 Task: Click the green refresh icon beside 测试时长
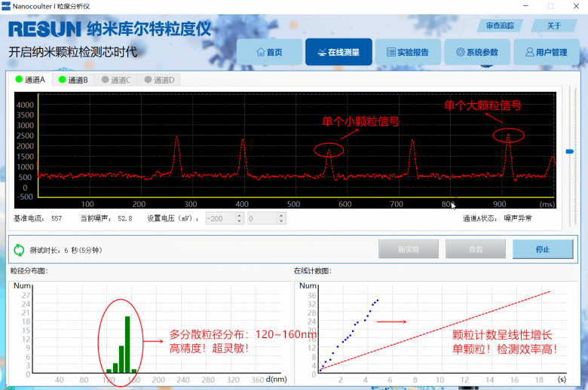19,250
